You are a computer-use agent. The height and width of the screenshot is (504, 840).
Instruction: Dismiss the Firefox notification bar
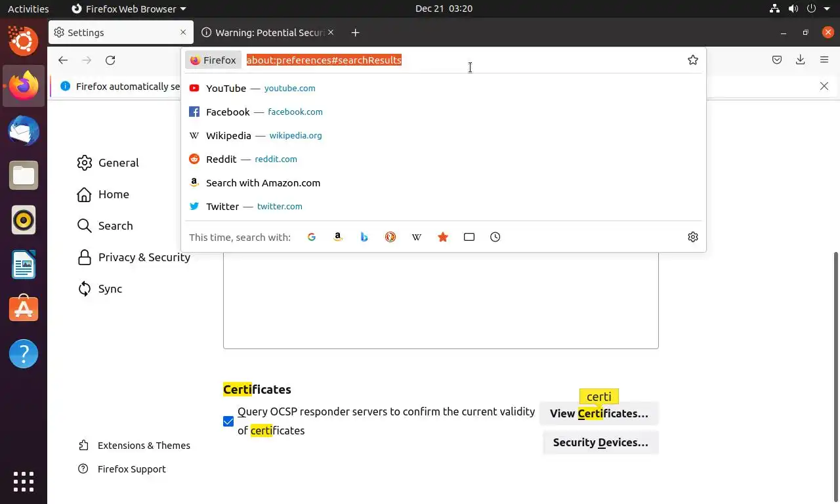pyautogui.click(x=824, y=86)
